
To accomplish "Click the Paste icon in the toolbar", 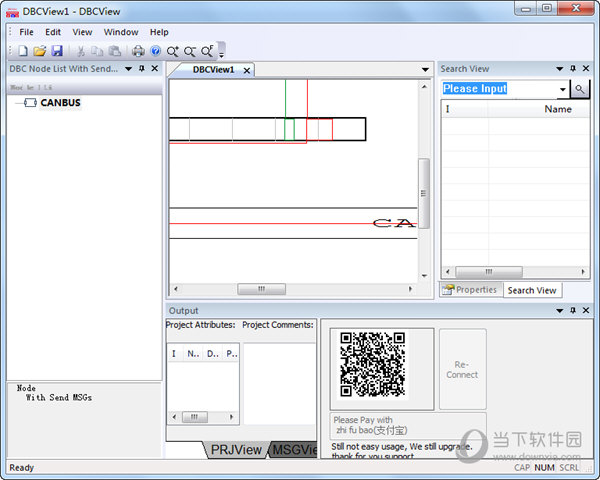I will coord(114,51).
